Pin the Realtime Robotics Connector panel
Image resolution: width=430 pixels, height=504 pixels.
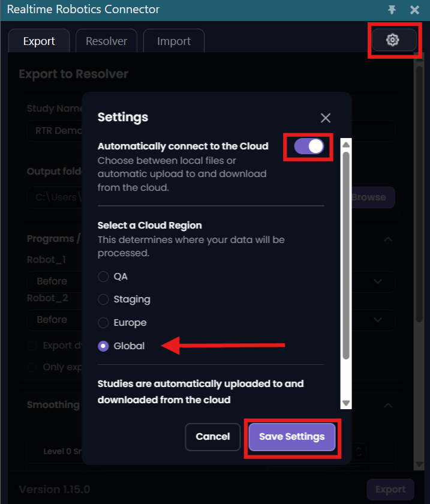point(392,10)
